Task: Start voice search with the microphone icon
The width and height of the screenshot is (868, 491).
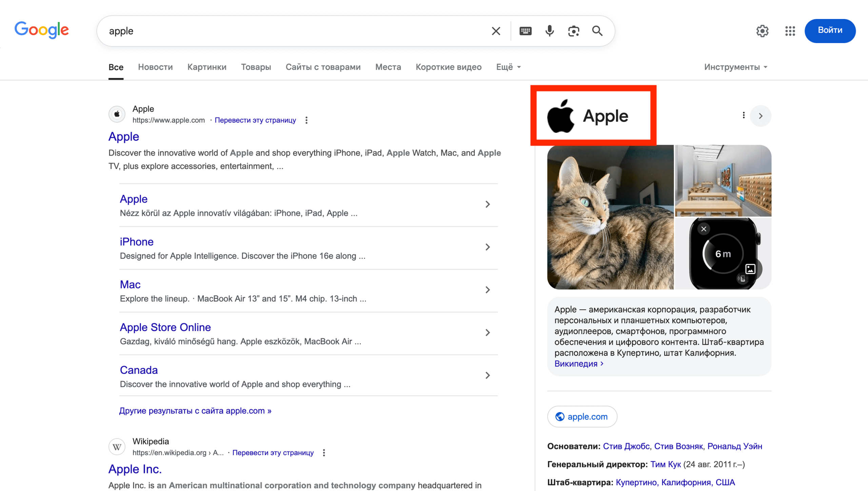Action: [x=550, y=31]
